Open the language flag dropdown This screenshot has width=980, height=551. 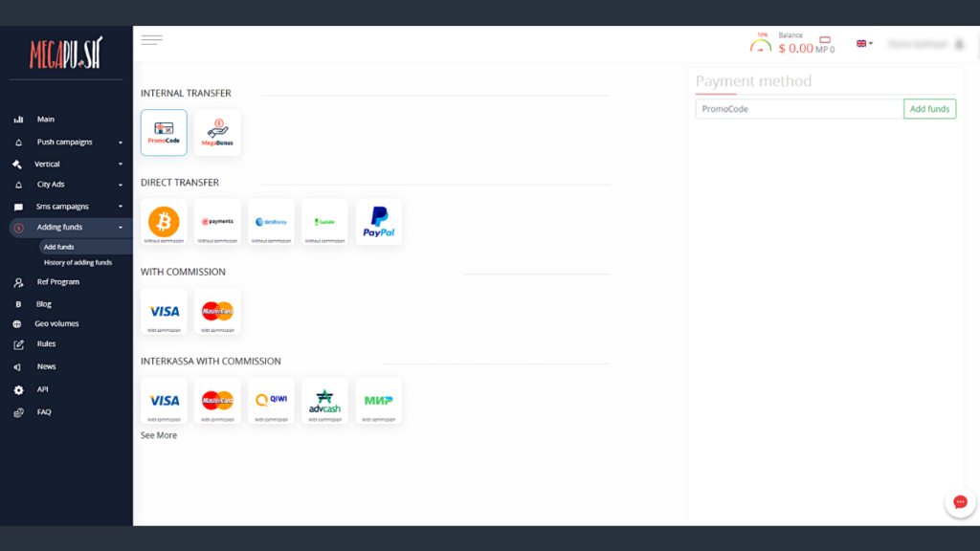(x=864, y=44)
